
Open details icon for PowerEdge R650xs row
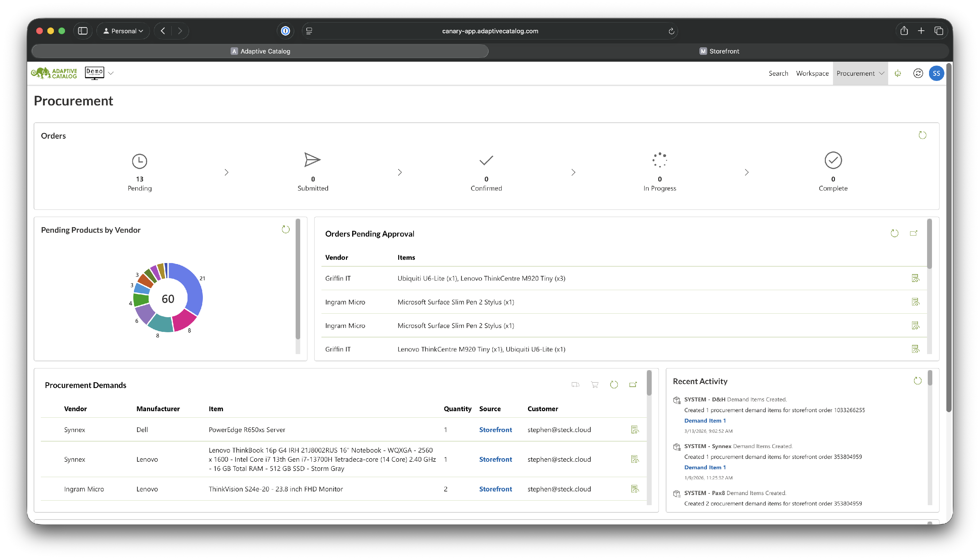coord(635,429)
